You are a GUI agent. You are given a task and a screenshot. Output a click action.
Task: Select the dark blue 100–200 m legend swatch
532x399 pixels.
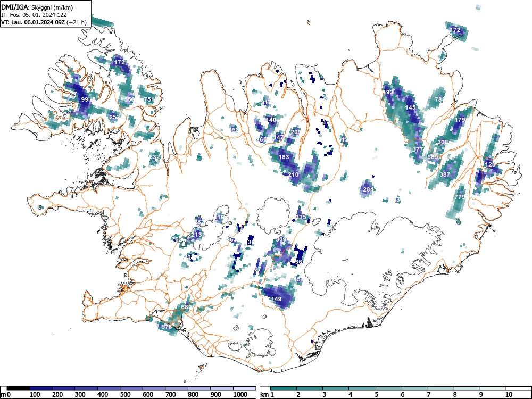(x=41, y=388)
